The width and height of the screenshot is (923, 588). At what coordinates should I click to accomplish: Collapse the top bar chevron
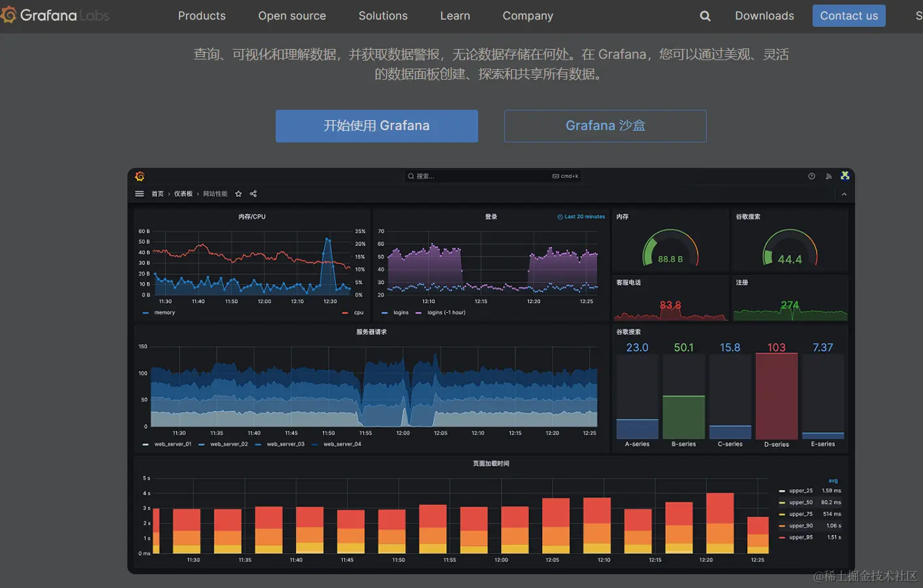844,194
